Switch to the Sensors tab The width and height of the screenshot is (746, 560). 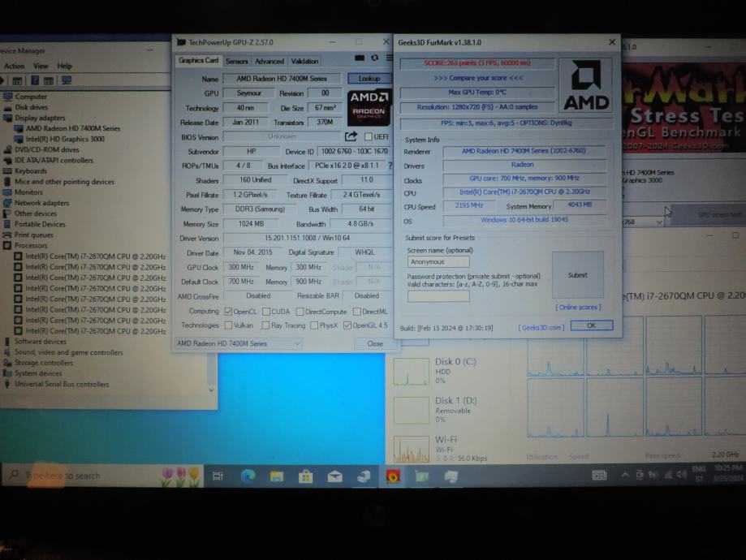(x=236, y=62)
